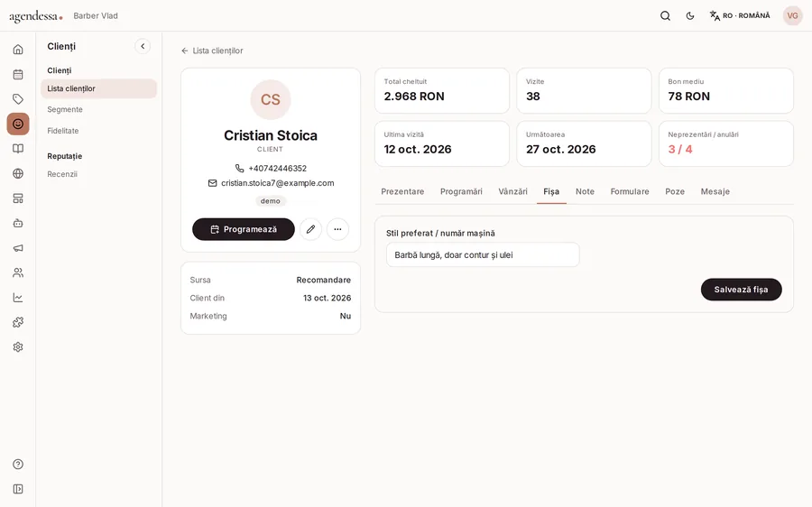Switch to the Prezentare tab
Viewport: 812px width, 507px height.
402,191
